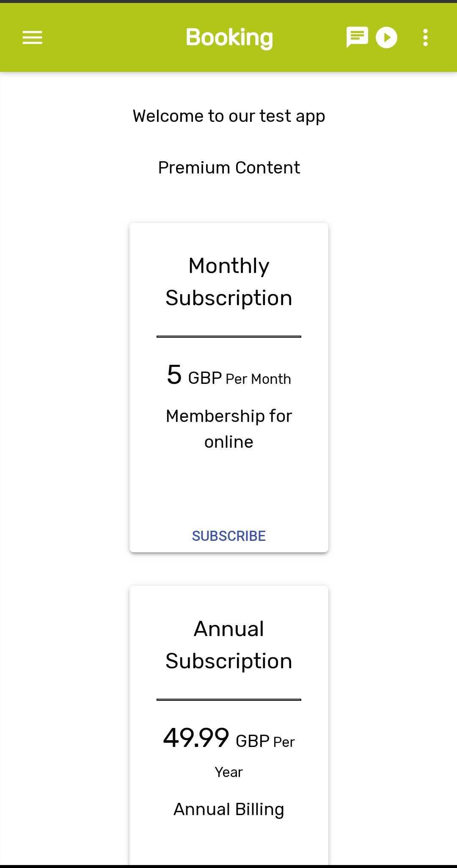
Task: Click the divider line under Annual Subscription
Action: (229, 700)
